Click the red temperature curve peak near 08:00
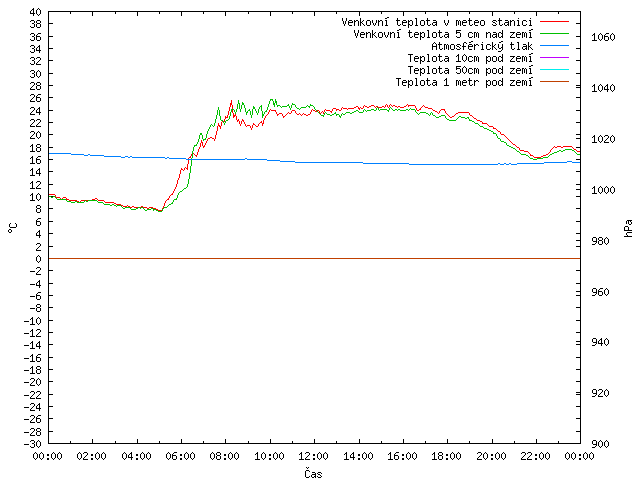This screenshot has width=640, height=480. [231, 101]
